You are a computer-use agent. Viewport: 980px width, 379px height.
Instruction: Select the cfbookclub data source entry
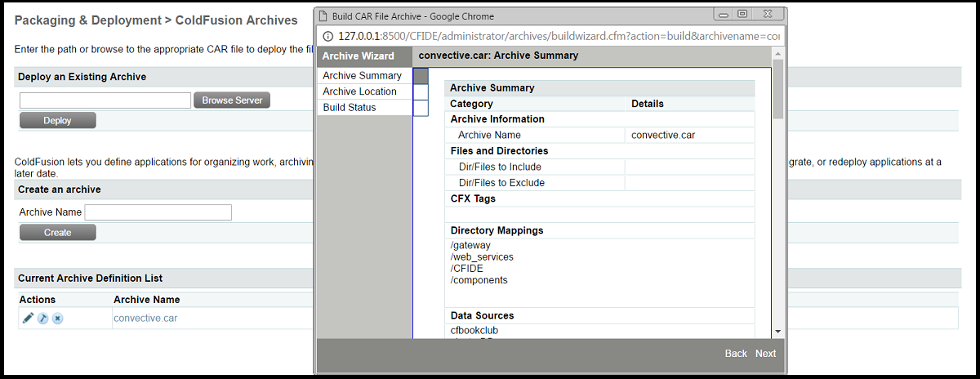tap(474, 331)
